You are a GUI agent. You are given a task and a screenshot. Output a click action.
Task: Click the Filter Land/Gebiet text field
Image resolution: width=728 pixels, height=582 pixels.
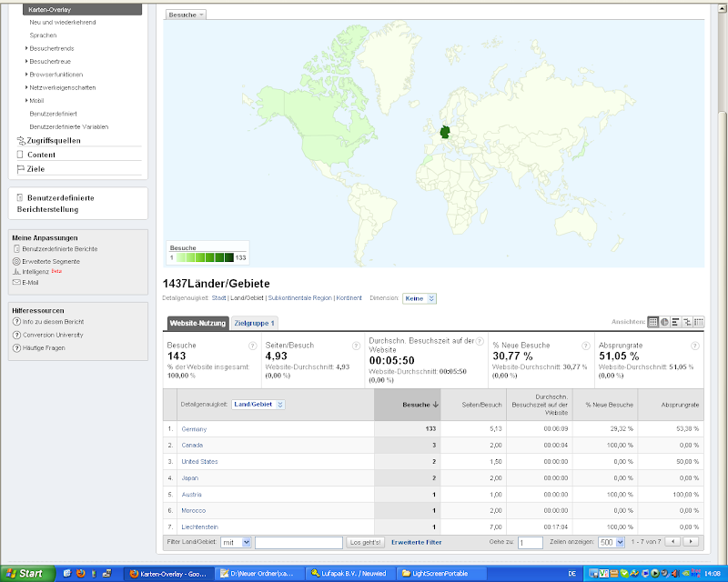click(298, 542)
